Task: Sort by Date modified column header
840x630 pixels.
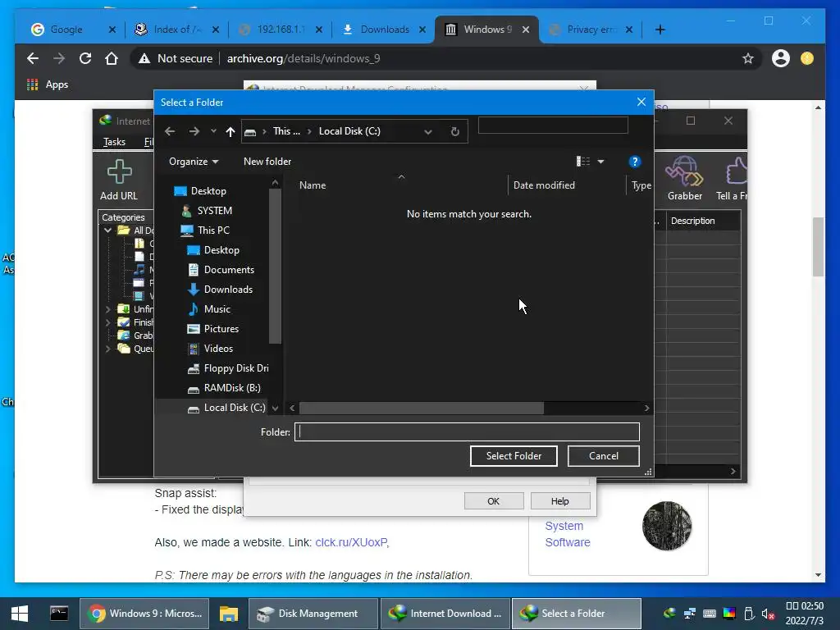Action: point(544,185)
